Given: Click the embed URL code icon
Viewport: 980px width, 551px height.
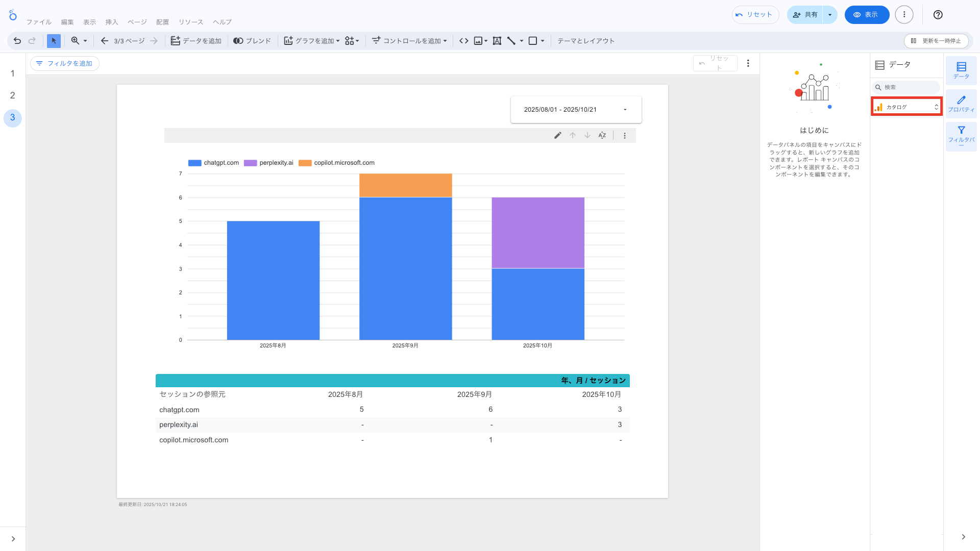Looking at the screenshot, I should coord(463,41).
